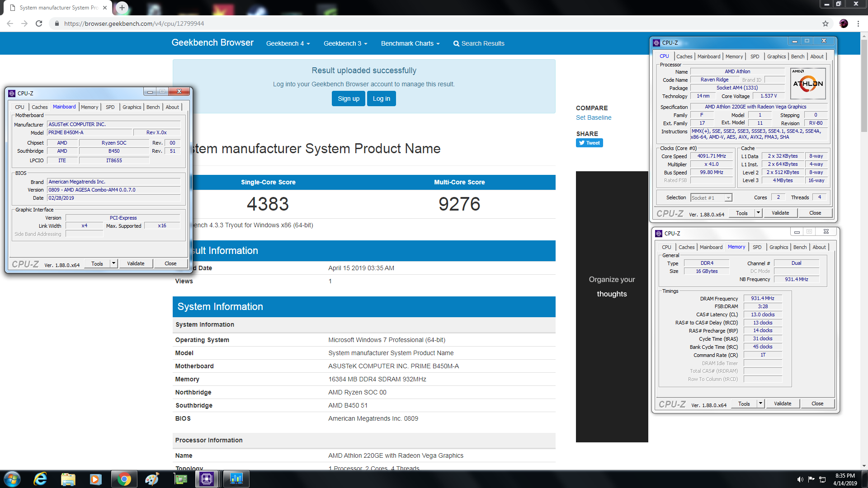Expand Tools arrow in Mainboard window
Viewport: 868px width, 488px height.
point(113,263)
